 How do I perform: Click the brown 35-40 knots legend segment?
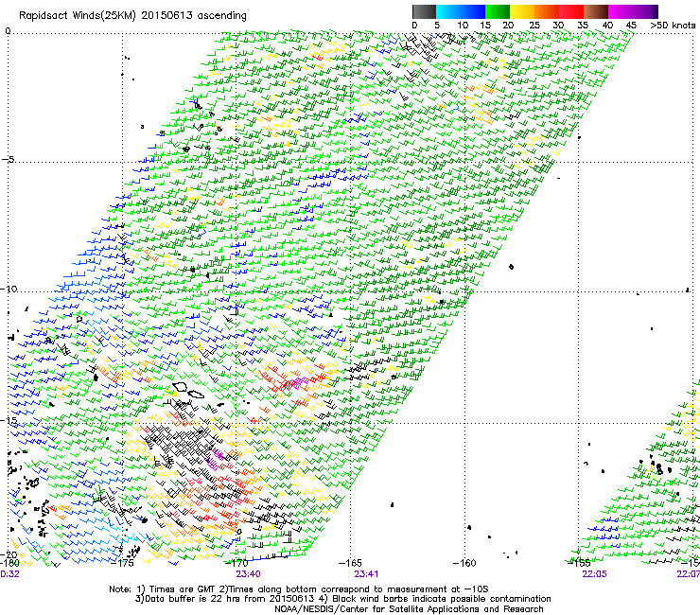click(x=596, y=11)
